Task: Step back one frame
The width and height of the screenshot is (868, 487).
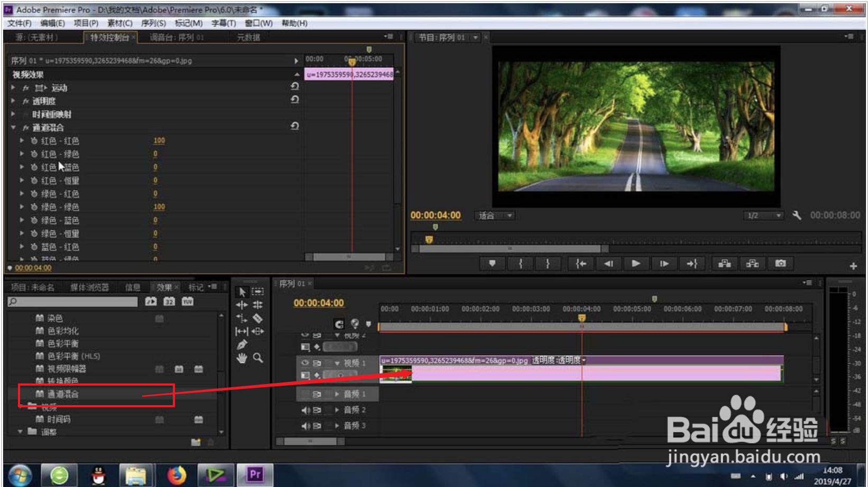Action: point(608,263)
